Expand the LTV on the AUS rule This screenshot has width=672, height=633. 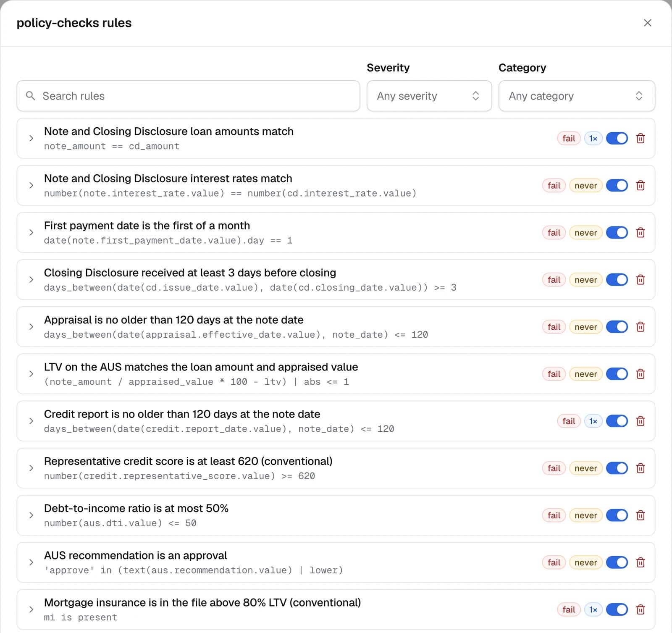tap(31, 374)
